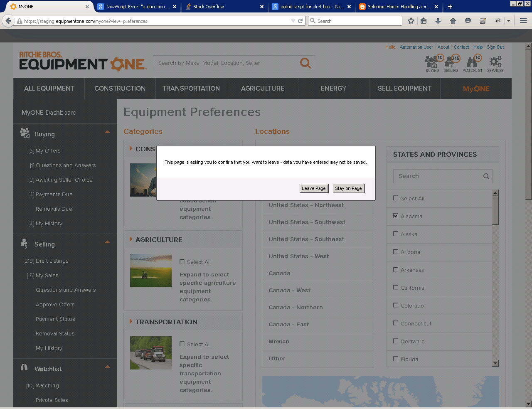Close the Stack Overflow tab
Image resolution: width=532 pixels, height=409 pixels.
tap(262, 7)
